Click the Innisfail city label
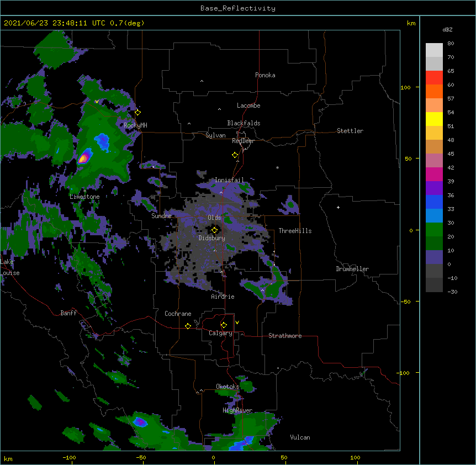Viewport: 476px width, 465px height. 229,180
